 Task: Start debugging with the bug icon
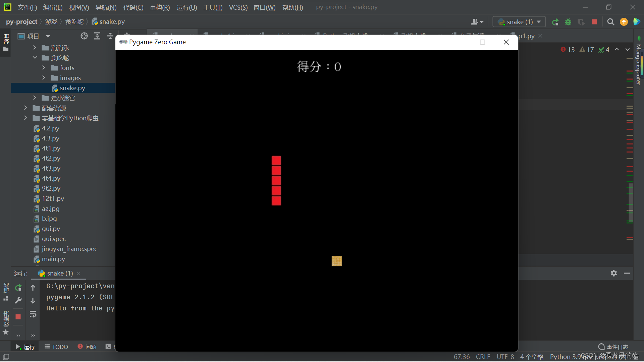point(568,22)
